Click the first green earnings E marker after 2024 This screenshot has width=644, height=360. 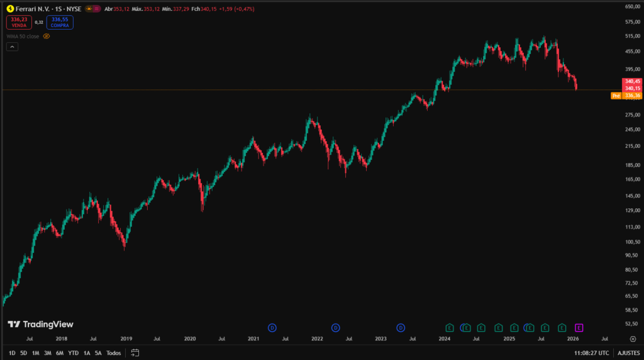449,328
